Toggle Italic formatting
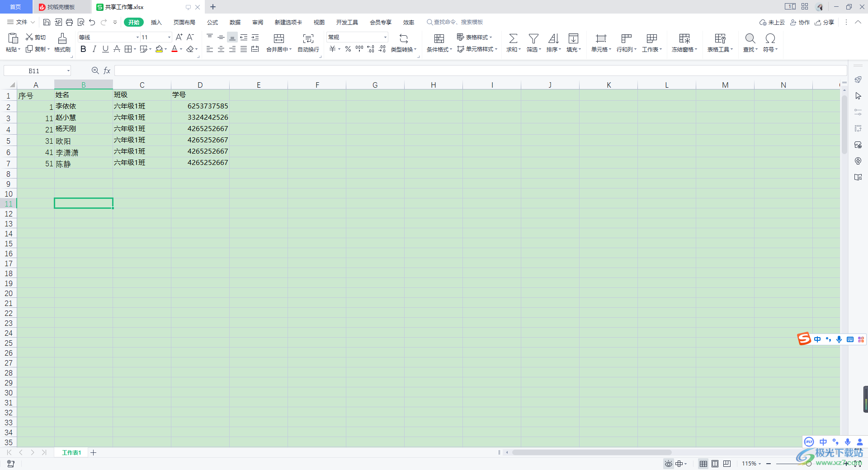This screenshot has height=470, width=868. (x=94, y=49)
